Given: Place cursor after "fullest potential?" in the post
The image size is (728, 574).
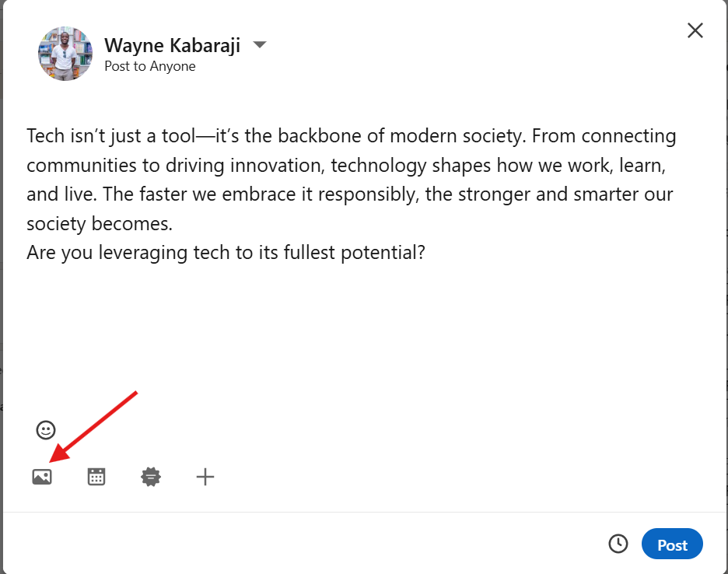Looking at the screenshot, I should pos(426,254).
